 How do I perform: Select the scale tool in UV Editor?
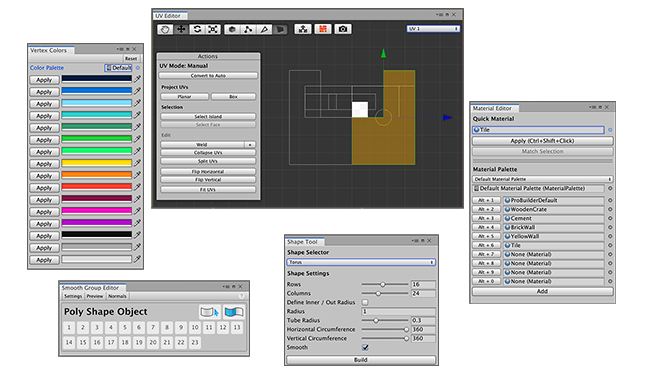point(213,29)
